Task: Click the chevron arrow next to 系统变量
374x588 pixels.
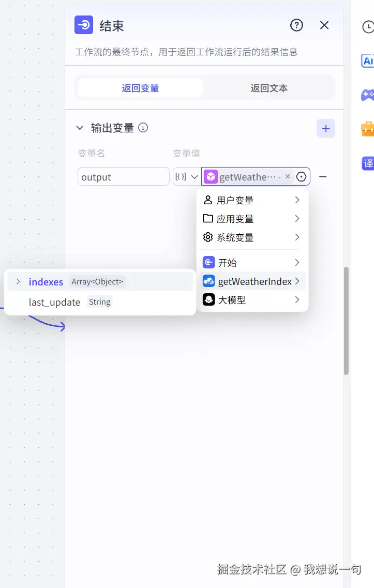Action: click(297, 237)
